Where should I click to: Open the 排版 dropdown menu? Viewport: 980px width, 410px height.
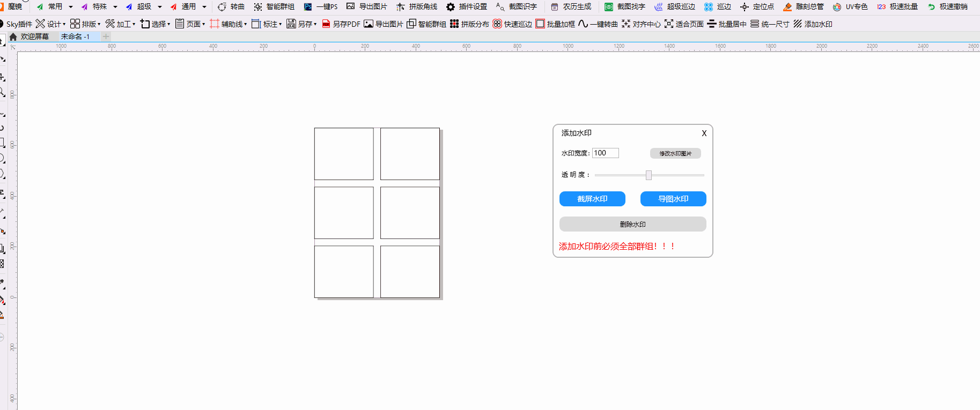pos(85,24)
